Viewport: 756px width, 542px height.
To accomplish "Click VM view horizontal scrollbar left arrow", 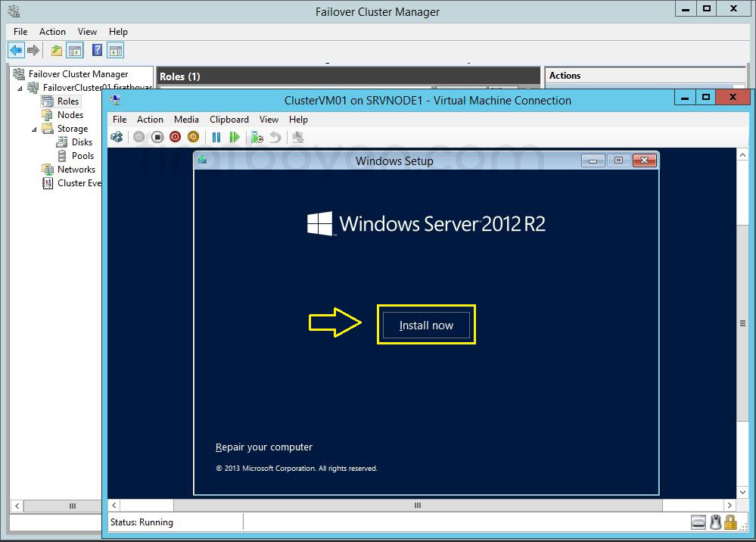I will pyautogui.click(x=114, y=506).
